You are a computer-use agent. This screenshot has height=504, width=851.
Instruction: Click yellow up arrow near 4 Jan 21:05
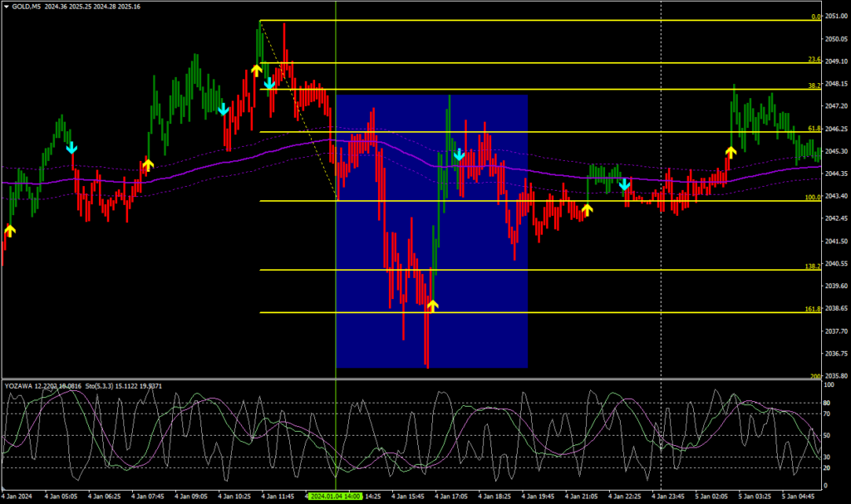(588, 209)
